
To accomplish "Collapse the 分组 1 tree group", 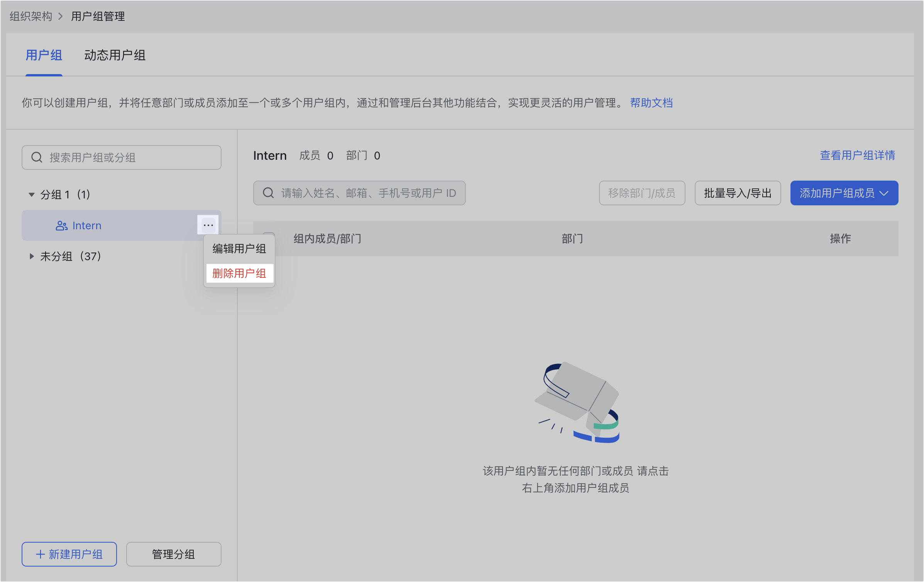I will point(32,195).
